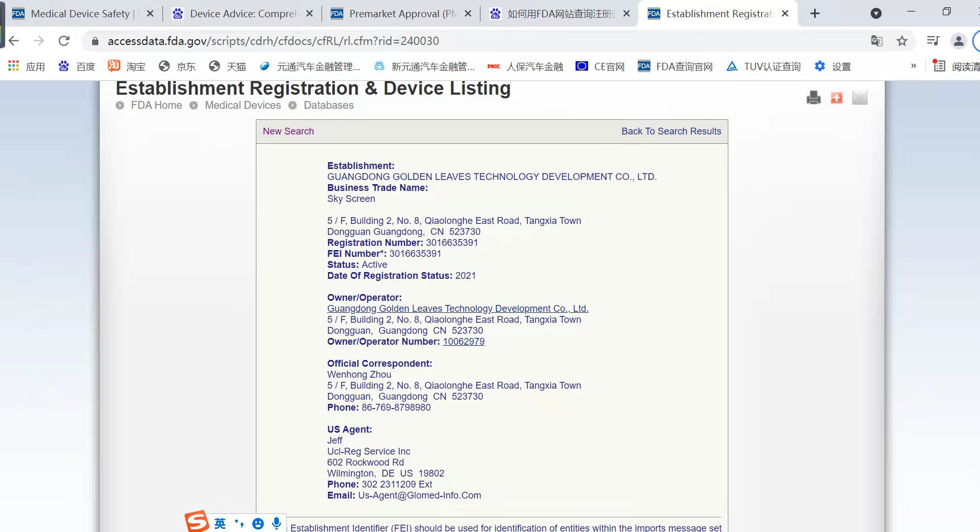Switch to the Medical Device Safety tab
This screenshot has height=532, width=980.
pos(80,14)
